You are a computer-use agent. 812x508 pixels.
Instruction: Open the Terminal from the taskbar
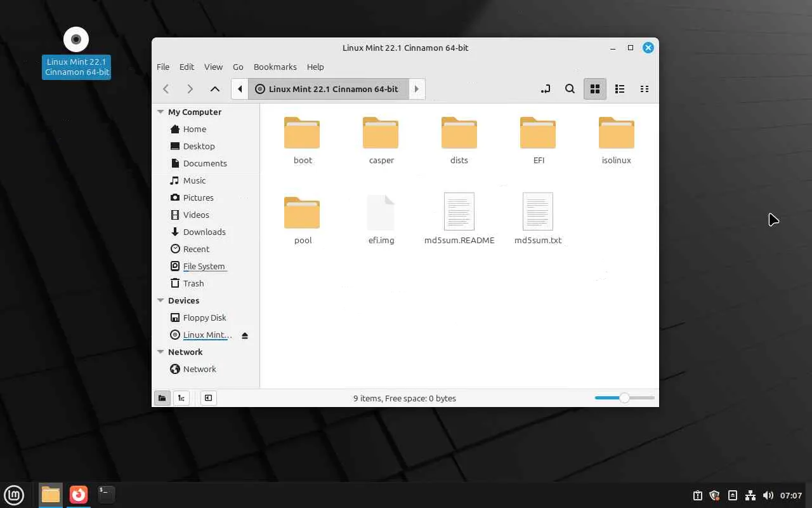click(106, 495)
